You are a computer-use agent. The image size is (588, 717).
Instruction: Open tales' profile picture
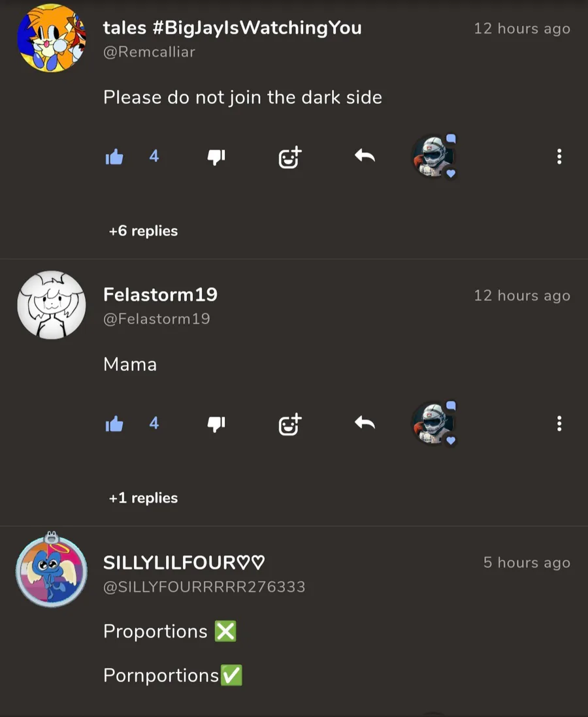(x=51, y=38)
